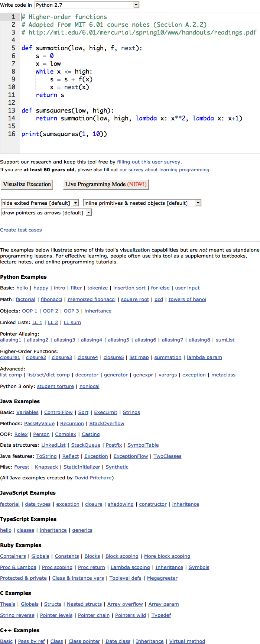Click line 14 in the code editor
The width and height of the screenshot is (260, 644).
[x=130, y=119]
